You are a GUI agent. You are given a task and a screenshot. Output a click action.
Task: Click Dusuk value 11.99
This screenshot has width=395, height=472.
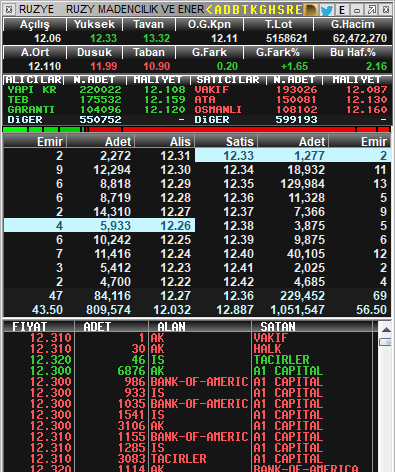(104, 66)
